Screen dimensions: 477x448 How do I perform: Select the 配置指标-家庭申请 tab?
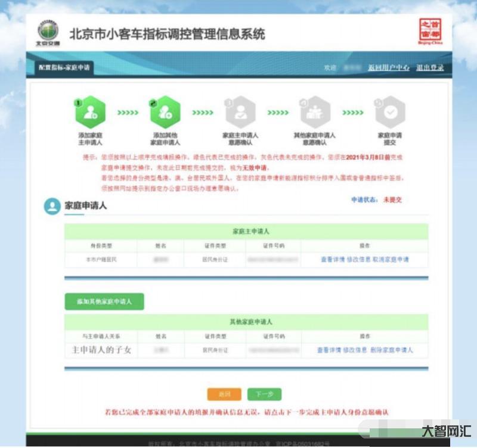pyautogui.click(x=64, y=68)
